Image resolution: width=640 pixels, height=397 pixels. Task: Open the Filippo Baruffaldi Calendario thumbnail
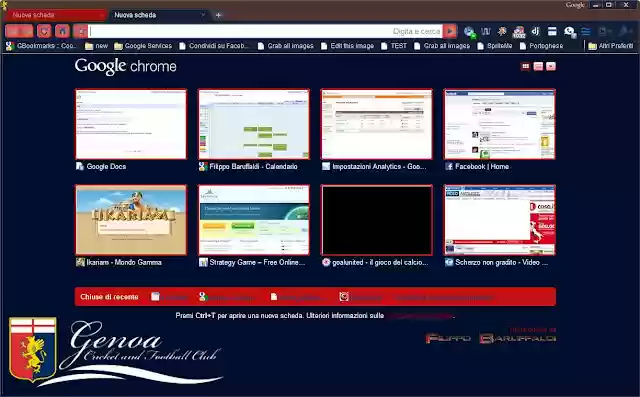(x=254, y=124)
